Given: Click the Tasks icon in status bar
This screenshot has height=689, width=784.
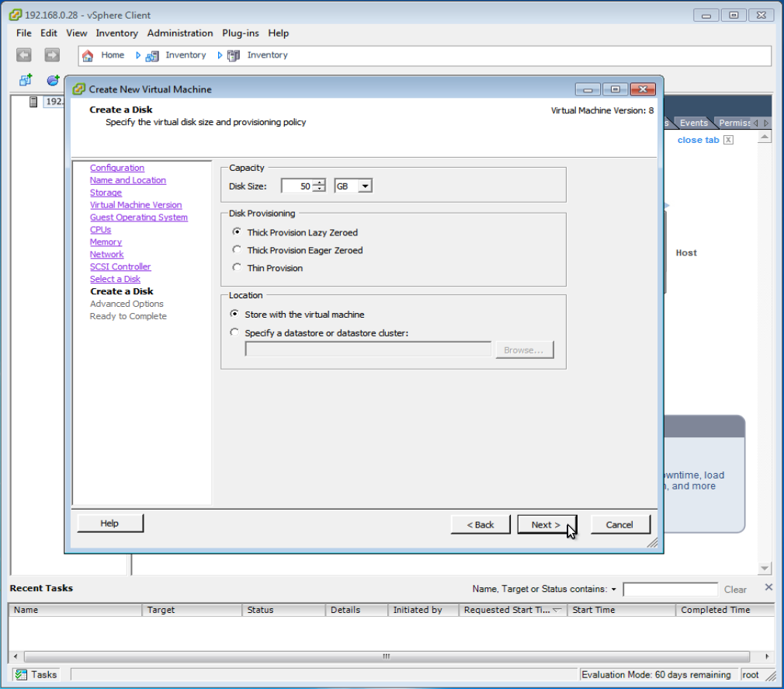Looking at the screenshot, I should point(21,674).
